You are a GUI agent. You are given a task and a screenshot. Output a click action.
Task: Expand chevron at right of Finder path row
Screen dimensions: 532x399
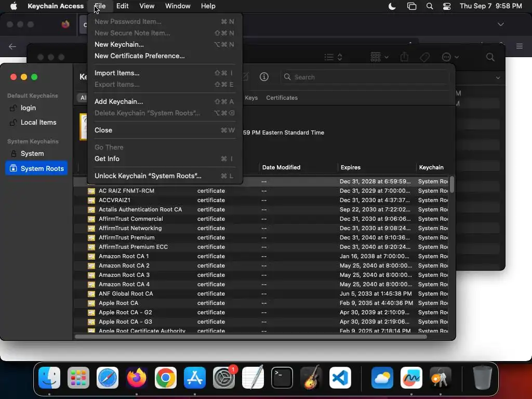[498, 78]
